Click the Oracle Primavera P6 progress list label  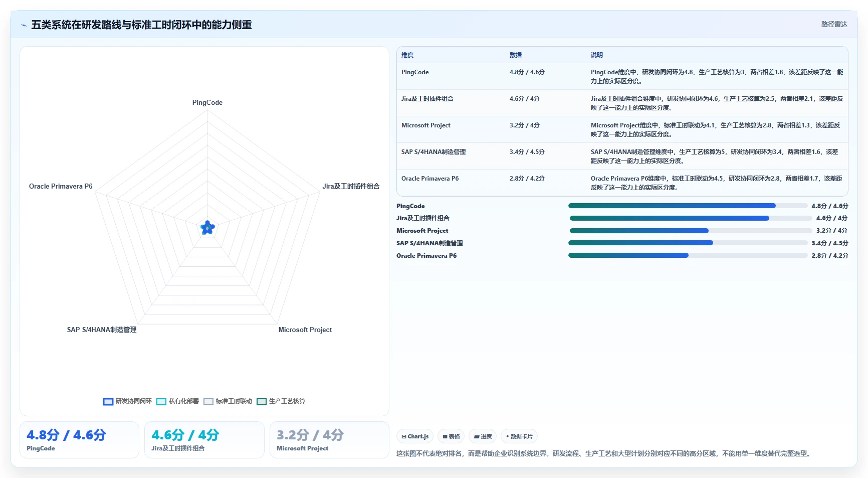pos(426,256)
